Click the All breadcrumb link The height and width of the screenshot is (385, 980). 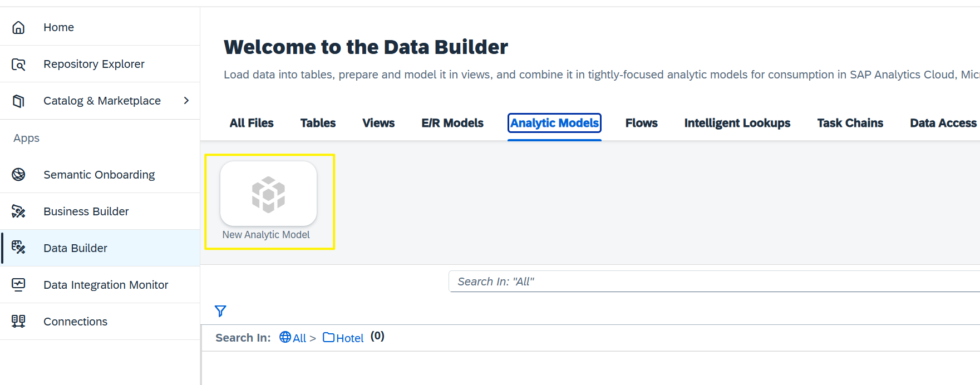293,338
